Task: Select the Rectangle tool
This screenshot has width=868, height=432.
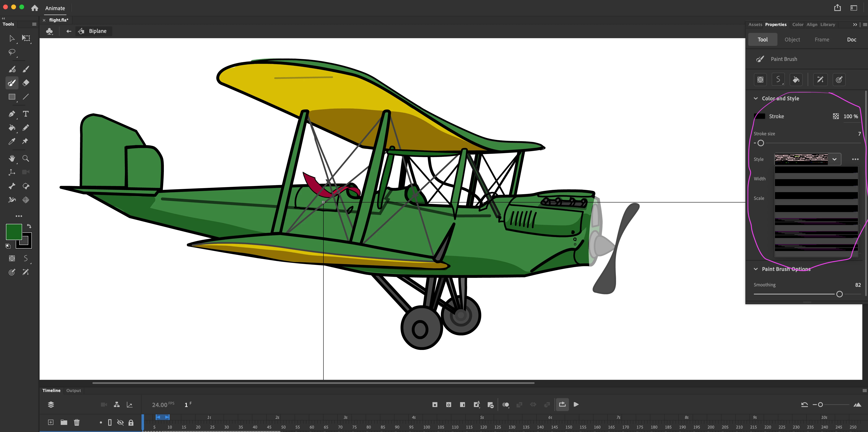Action: point(12,97)
